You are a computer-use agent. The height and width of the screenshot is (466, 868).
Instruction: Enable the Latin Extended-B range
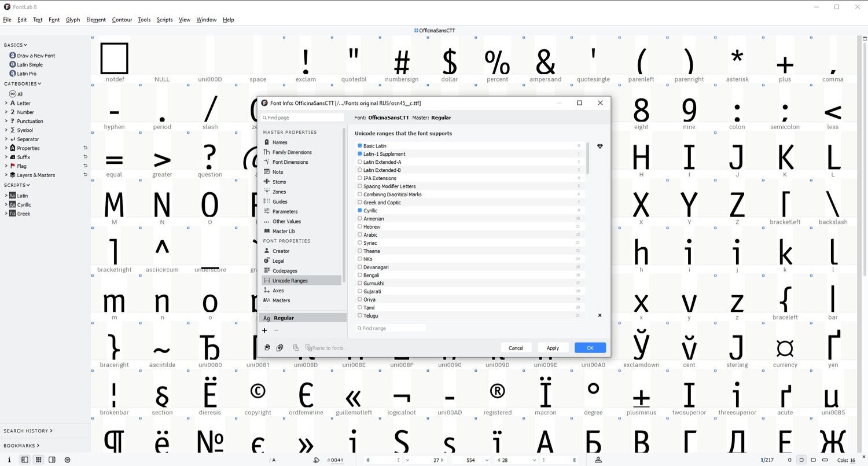(359, 170)
